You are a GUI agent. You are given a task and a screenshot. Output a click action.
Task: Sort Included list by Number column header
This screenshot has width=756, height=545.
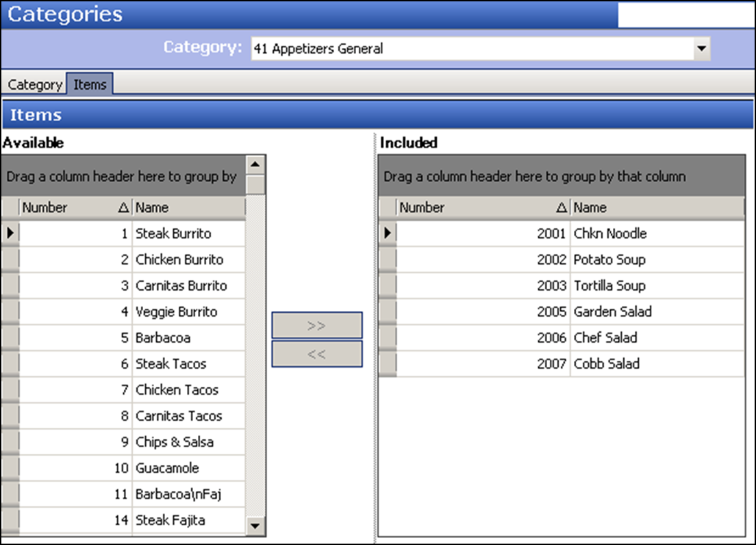tap(483, 207)
